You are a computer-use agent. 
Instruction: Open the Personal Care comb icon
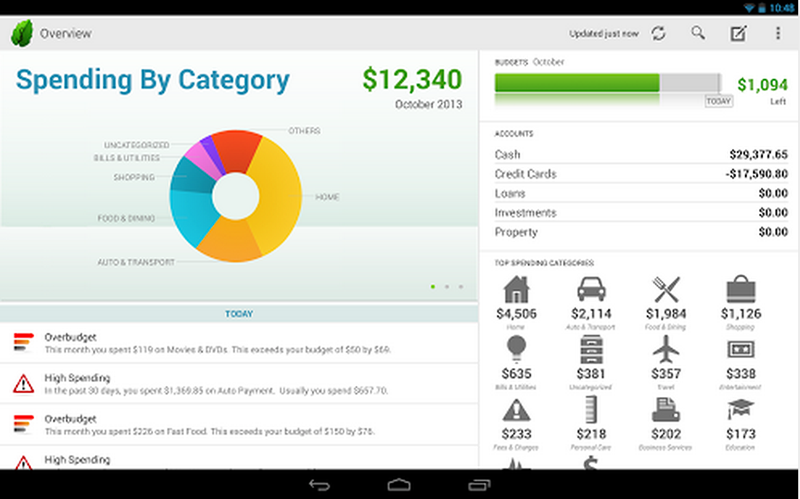point(591,410)
